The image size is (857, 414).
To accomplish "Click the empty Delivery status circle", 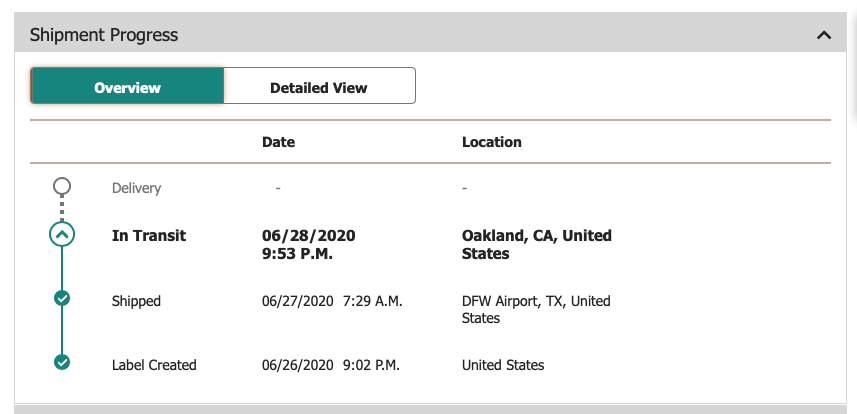I will [x=62, y=186].
